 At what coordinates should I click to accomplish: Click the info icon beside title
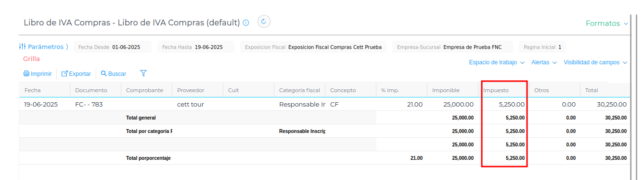coord(246,23)
